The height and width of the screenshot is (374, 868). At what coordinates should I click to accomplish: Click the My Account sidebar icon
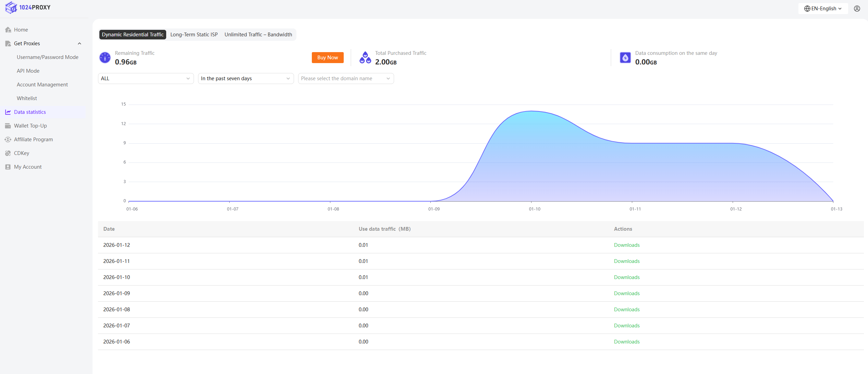click(8, 167)
